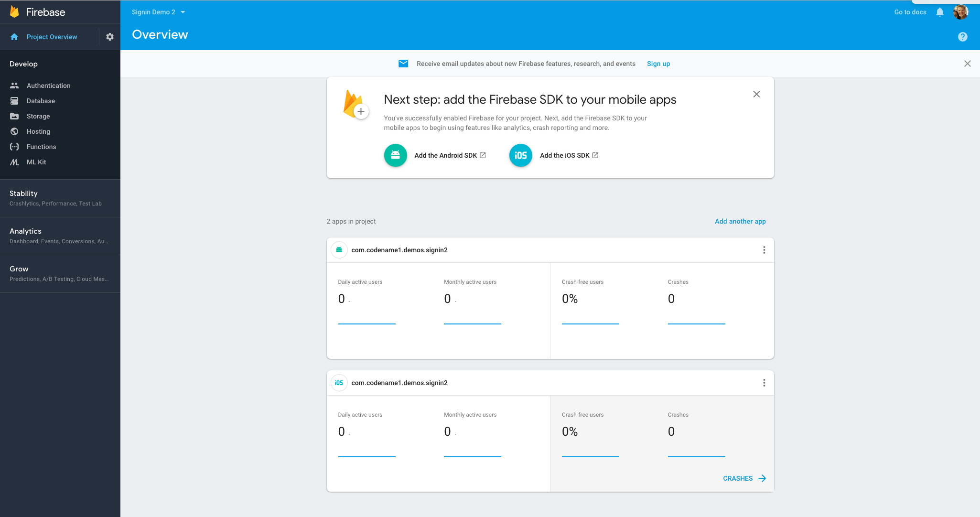Viewport: 980px width, 517px height.
Task: Click the Android SDK button
Action: click(x=436, y=155)
